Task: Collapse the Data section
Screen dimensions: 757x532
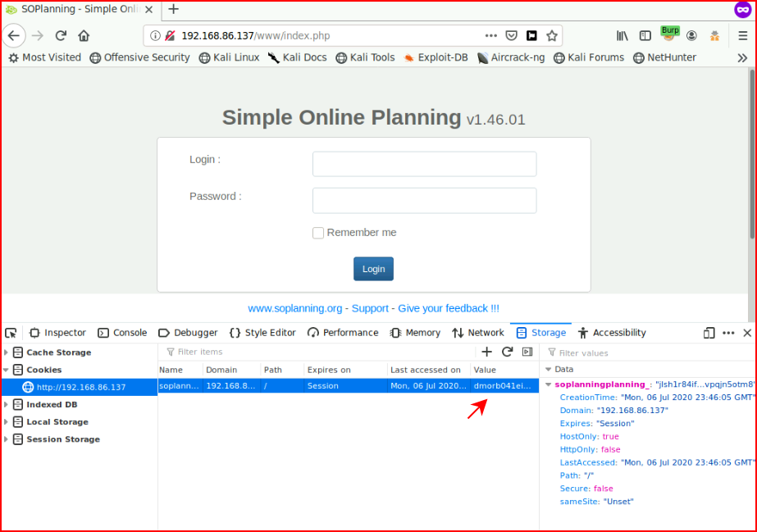Action: 549,370
